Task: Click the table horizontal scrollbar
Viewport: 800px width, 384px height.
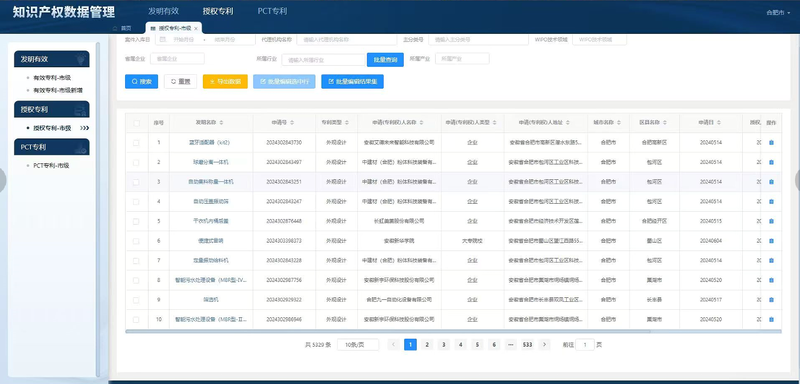Action: click(388, 331)
